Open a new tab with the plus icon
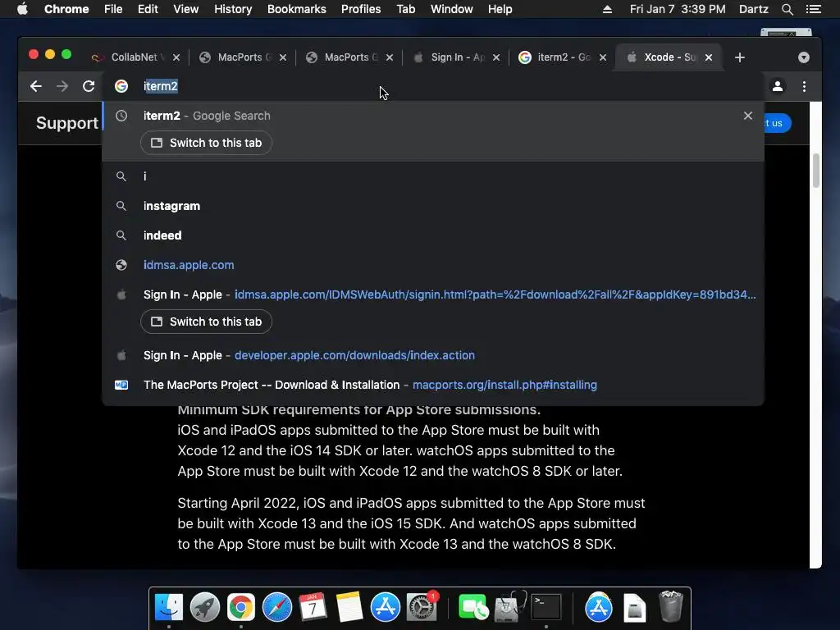The height and width of the screenshot is (630, 840). [x=740, y=57]
